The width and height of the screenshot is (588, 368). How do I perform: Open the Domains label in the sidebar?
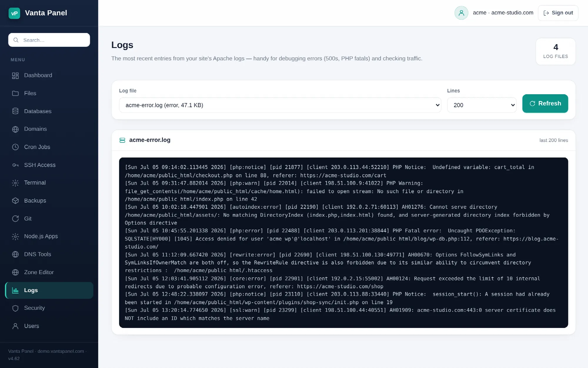pos(35,129)
